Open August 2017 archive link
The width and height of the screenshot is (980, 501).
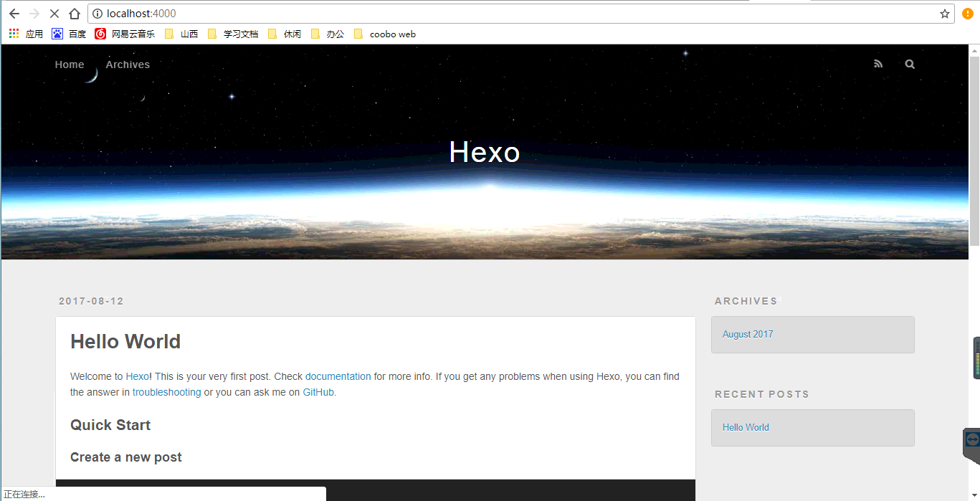tap(748, 334)
